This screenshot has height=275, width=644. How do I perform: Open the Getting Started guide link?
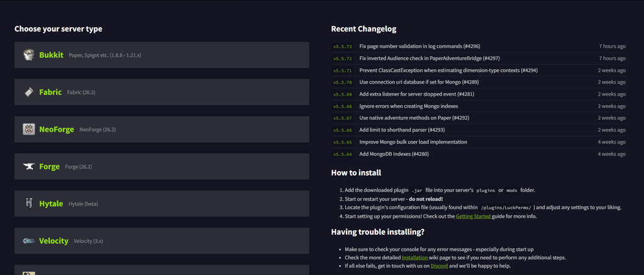pyautogui.click(x=473, y=216)
